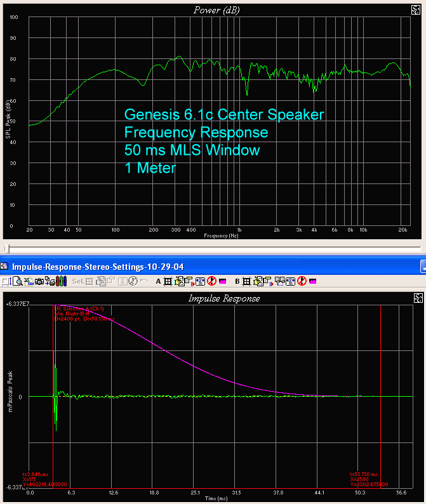
Task: Click the 'A' selection label in toolbar
Action: (158, 282)
